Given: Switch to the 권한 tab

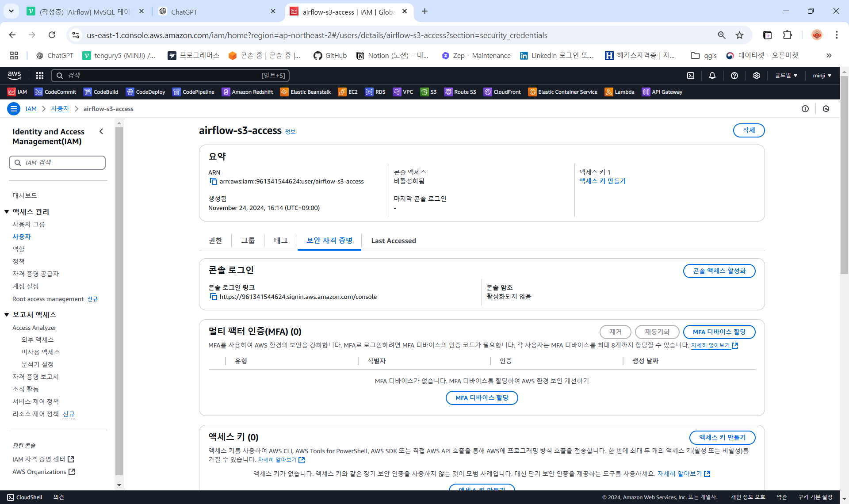Looking at the screenshot, I should click(x=215, y=241).
